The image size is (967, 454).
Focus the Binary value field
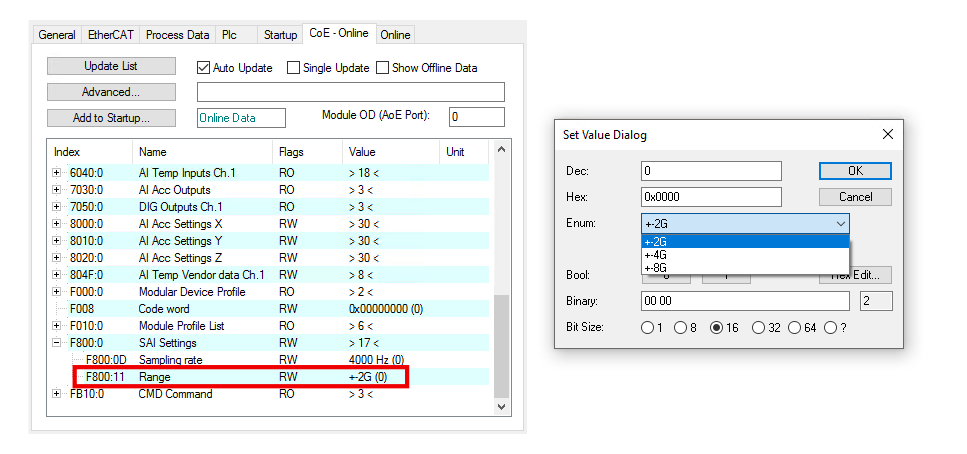point(745,301)
